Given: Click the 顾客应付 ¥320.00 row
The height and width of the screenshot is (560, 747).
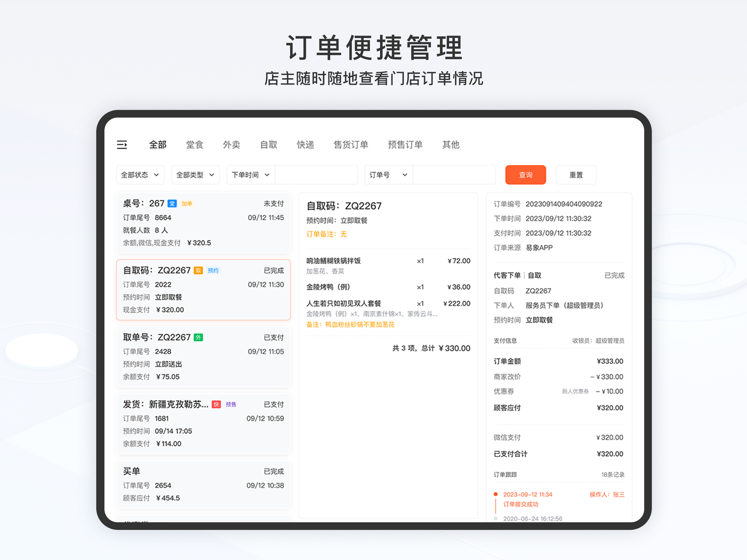Looking at the screenshot, I should pos(559,408).
